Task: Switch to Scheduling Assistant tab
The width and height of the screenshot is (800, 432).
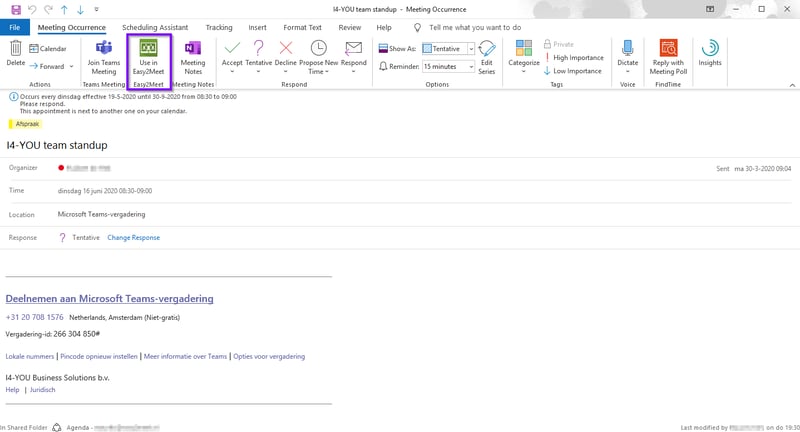Action: tap(155, 28)
